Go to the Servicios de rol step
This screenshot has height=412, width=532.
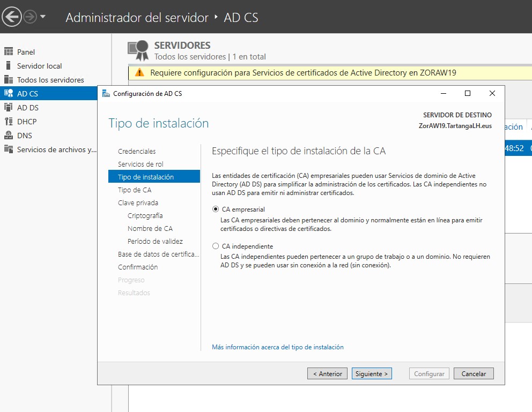tap(141, 164)
